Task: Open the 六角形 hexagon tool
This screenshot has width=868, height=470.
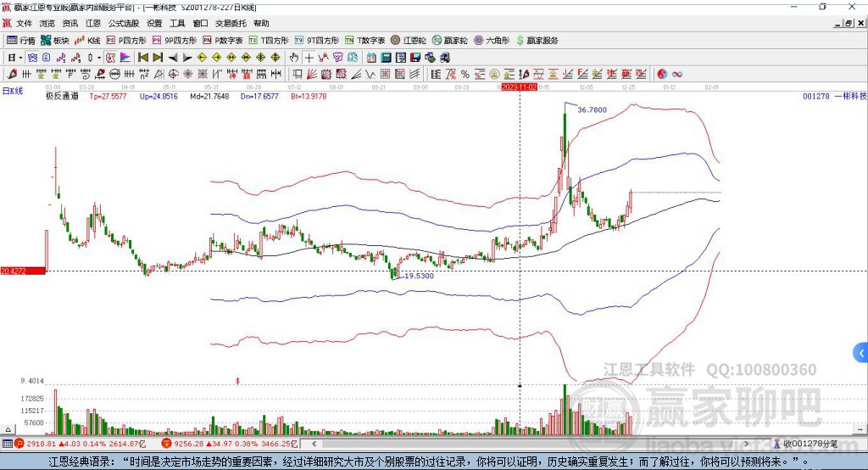Action: point(492,41)
